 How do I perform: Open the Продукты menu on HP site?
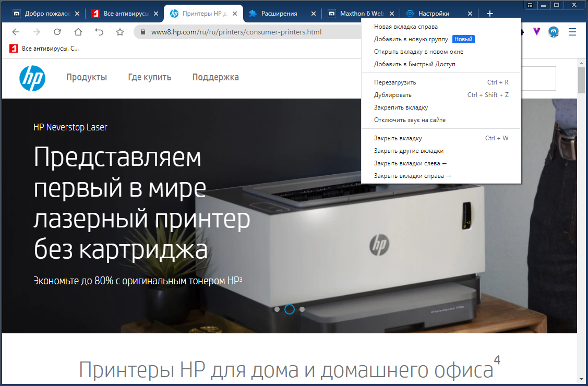point(87,77)
